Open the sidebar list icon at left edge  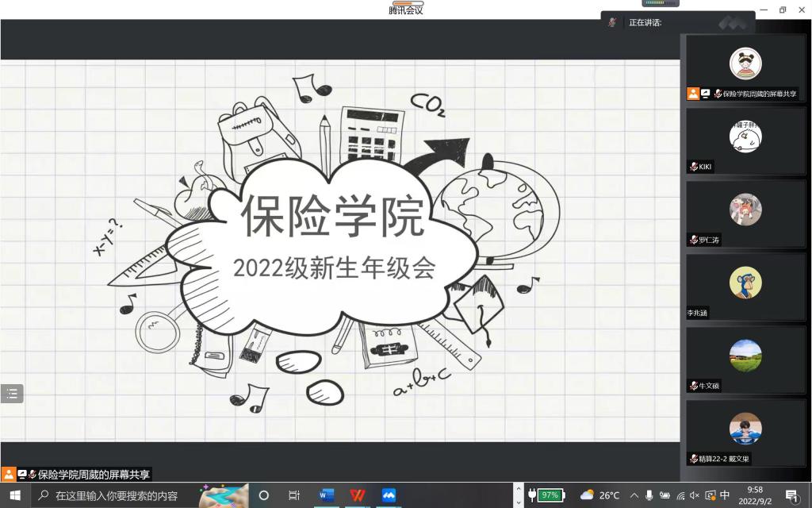pyautogui.click(x=12, y=393)
